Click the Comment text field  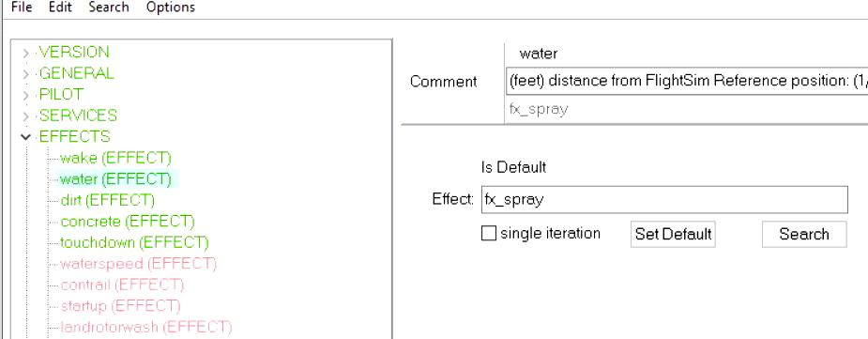pos(687,81)
